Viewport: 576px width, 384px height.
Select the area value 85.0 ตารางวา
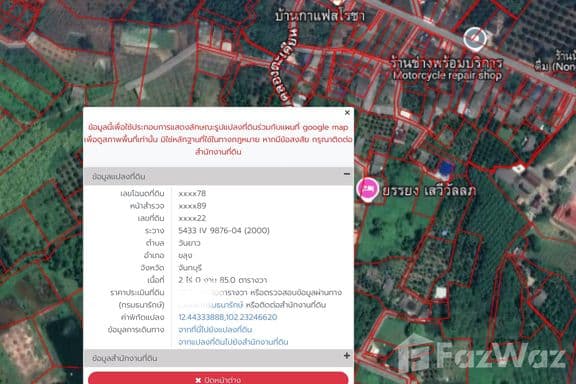[x=243, y=280]
